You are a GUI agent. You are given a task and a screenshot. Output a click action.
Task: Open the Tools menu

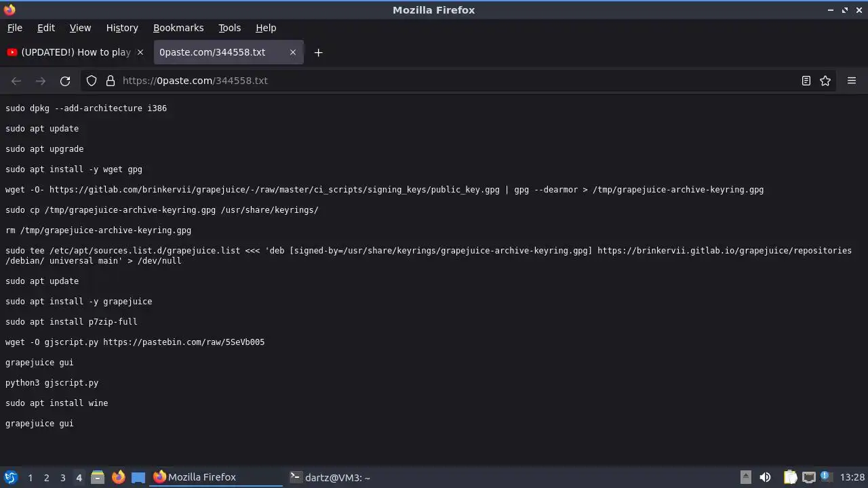(x=229, y=28)
